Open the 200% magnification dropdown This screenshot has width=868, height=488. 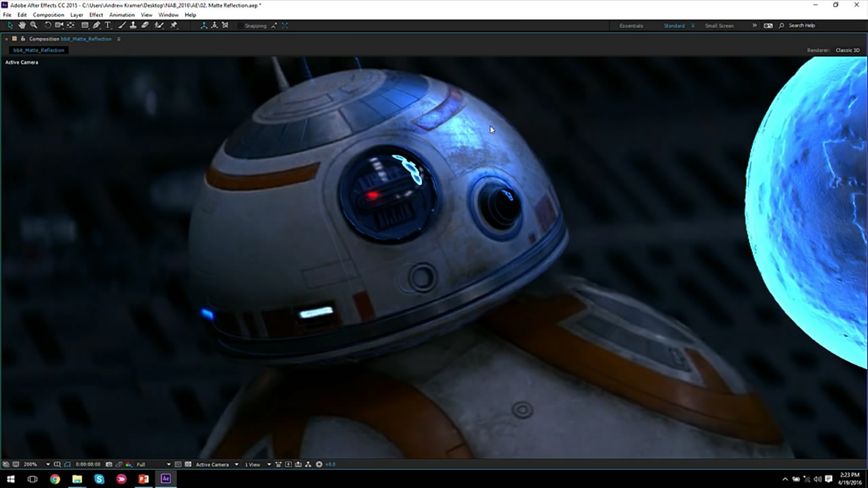(37, 464)
